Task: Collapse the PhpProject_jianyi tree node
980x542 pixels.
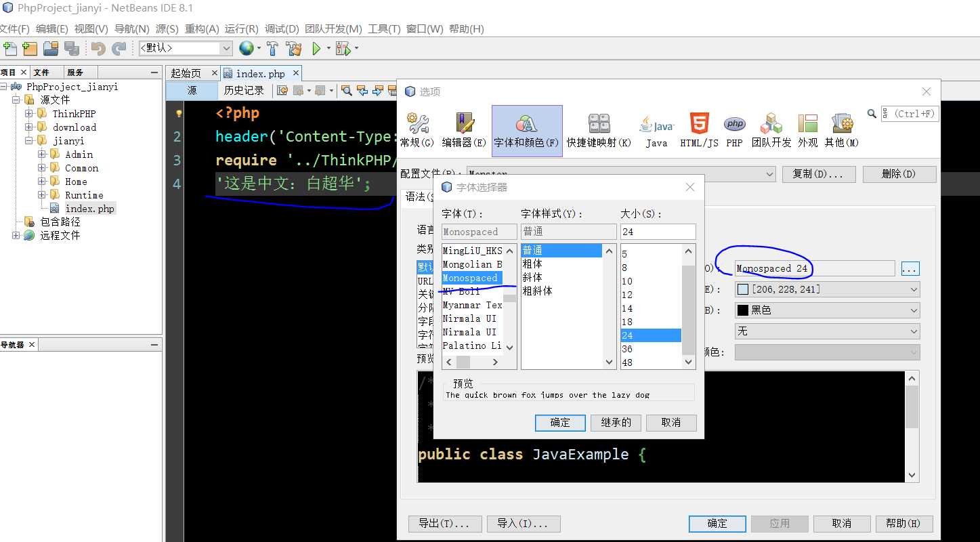Action: 4,87
